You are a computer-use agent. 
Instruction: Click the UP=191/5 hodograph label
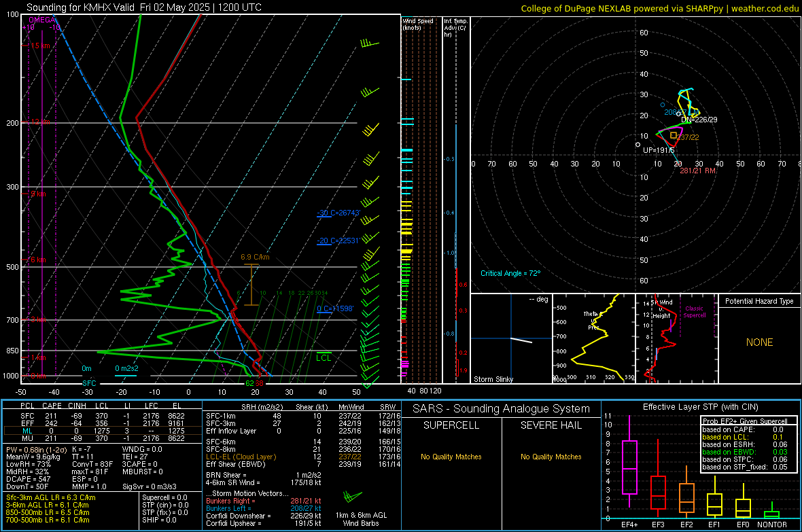pyautogui.click(x=659, y=150)
